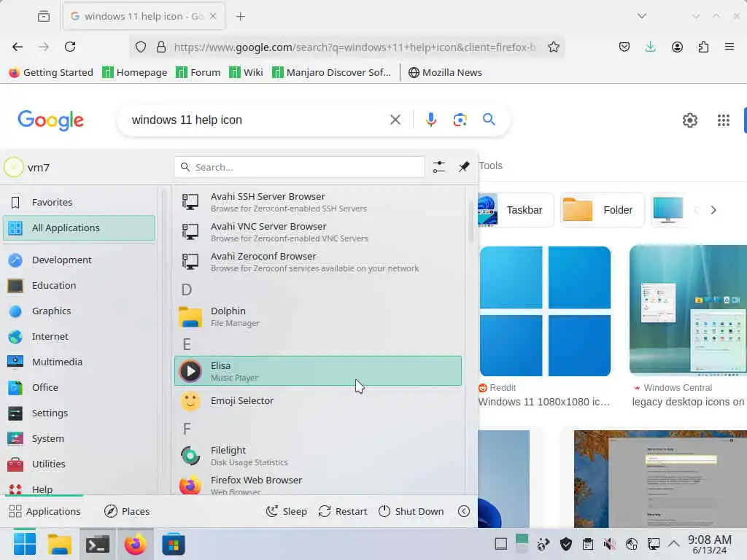Open the Firefox hamburger menu
Image resolution: width=747 pixels, height=560 pixels.
coord(729,47)
